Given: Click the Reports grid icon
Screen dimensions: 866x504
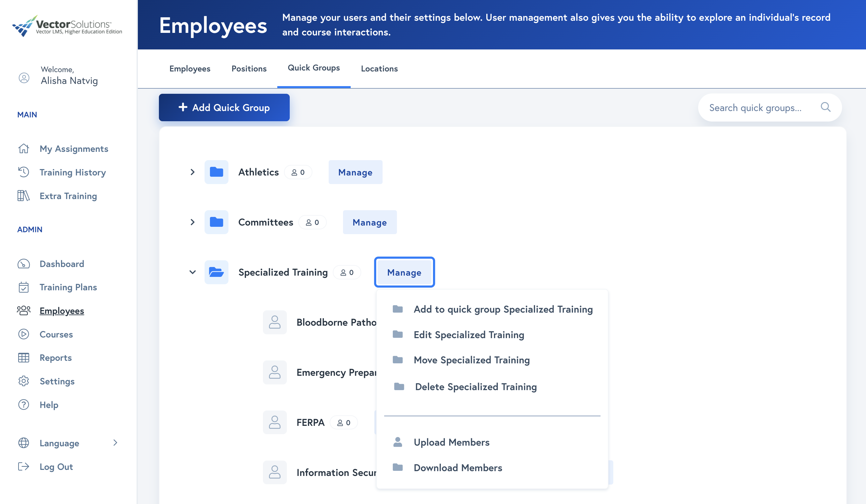Looking at the screenshot, I should [x=23, y=357].
